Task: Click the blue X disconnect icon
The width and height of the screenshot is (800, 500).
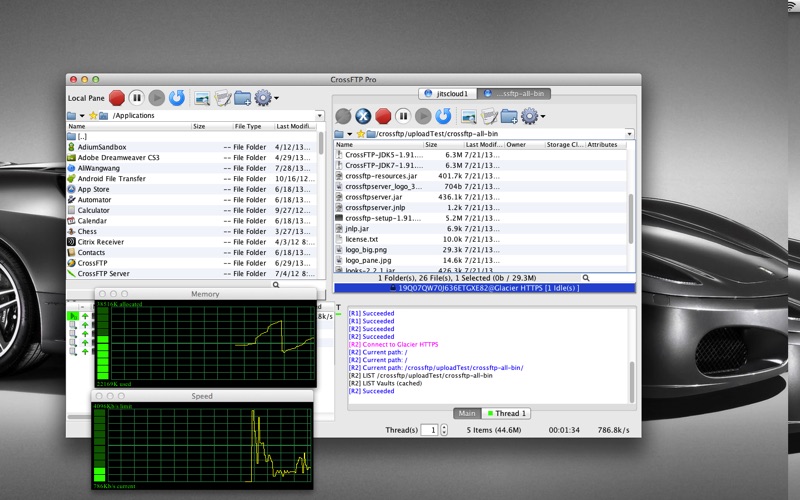Action: click(x=364, y=116)
